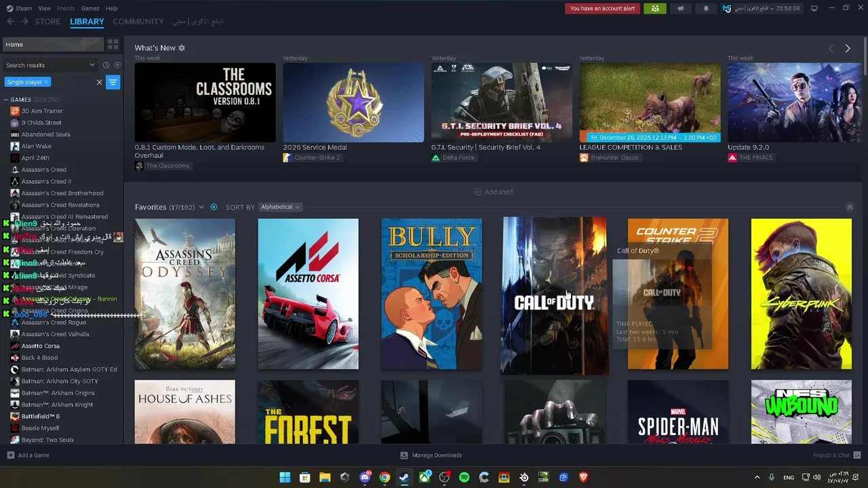The height and width of the screenshot is (488, 868).
Task: Open the Search results dropdown
Action: (x=50, y=65)
